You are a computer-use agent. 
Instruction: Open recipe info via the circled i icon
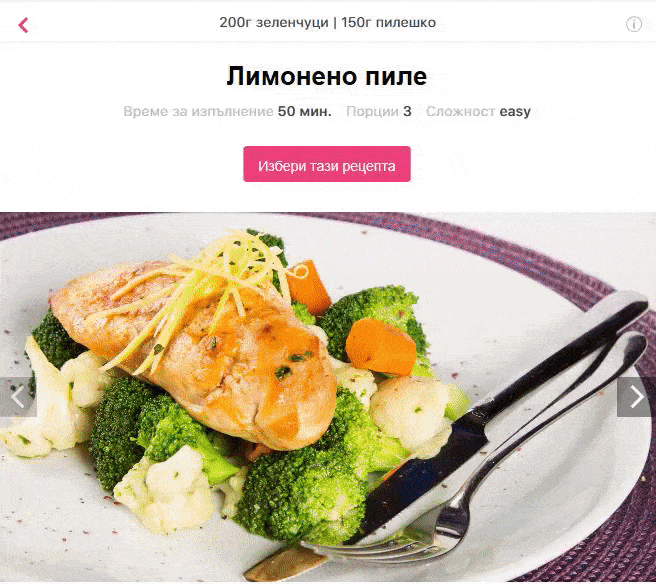click(633, 24)
